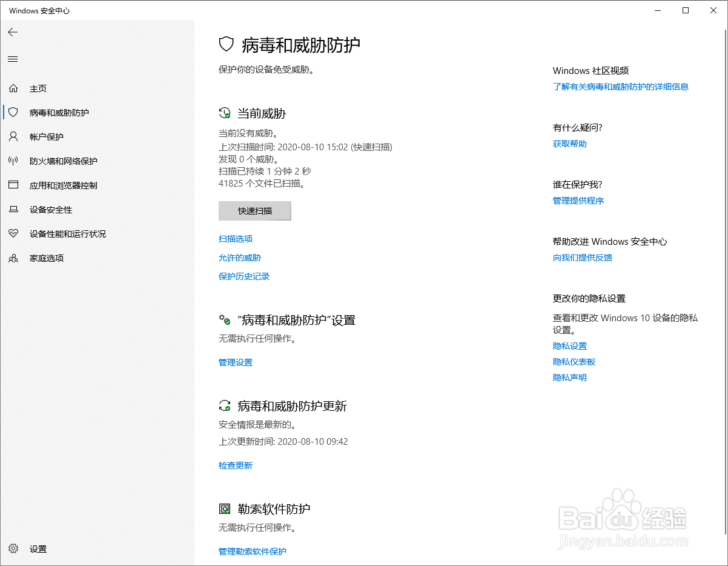Viewport: 728px width, 566px height.
Task: Go to 主页 in the sidebar
Action: point(38,88)
